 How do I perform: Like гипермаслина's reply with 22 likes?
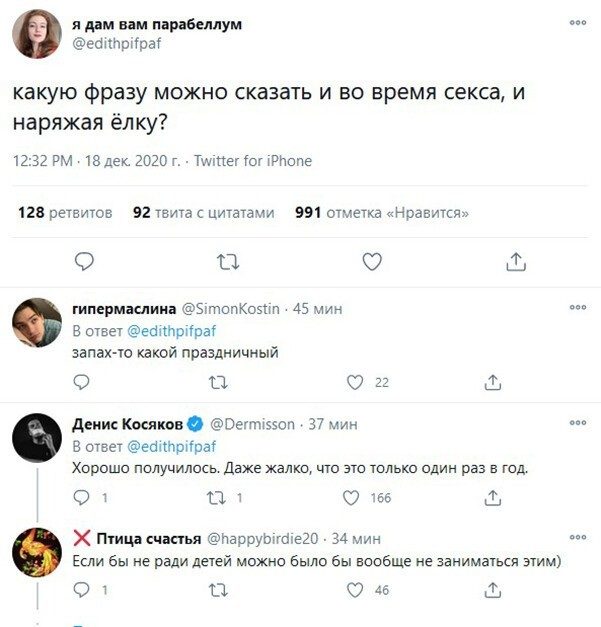click(354, 382)
